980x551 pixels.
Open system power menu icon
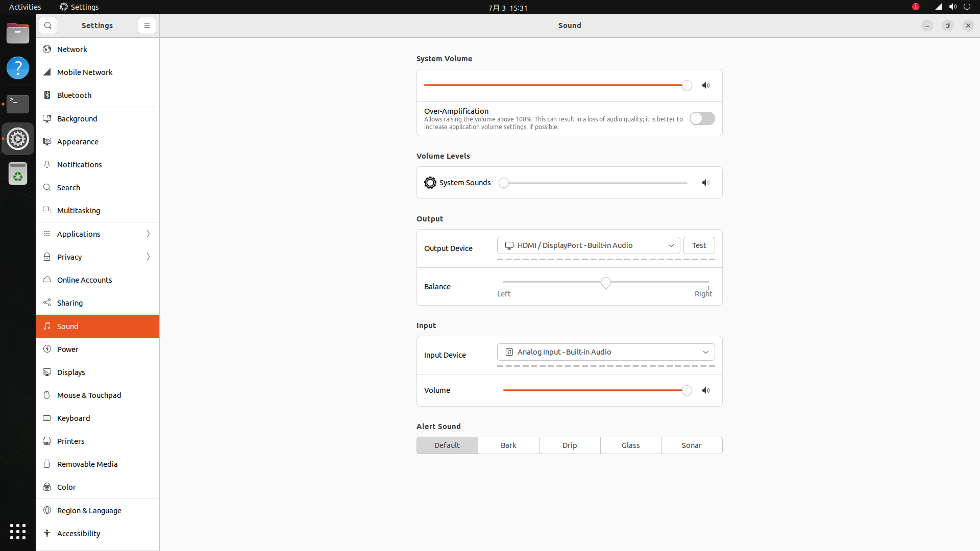[967, 7]
